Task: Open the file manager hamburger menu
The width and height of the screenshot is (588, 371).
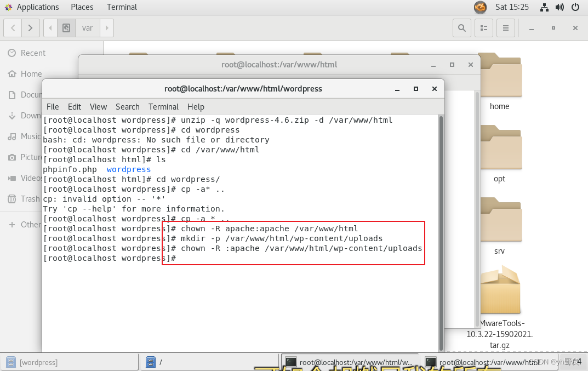Action: click(505, 28)
